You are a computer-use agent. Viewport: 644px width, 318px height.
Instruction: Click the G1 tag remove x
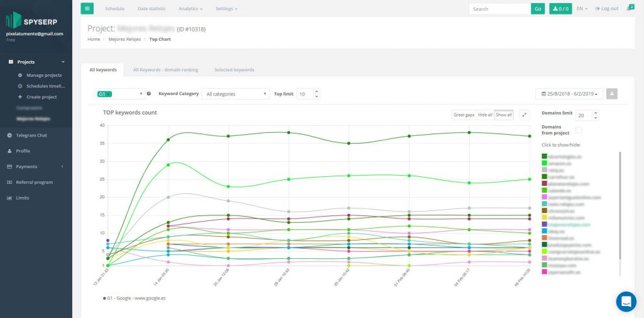click(x=109, y=94)
